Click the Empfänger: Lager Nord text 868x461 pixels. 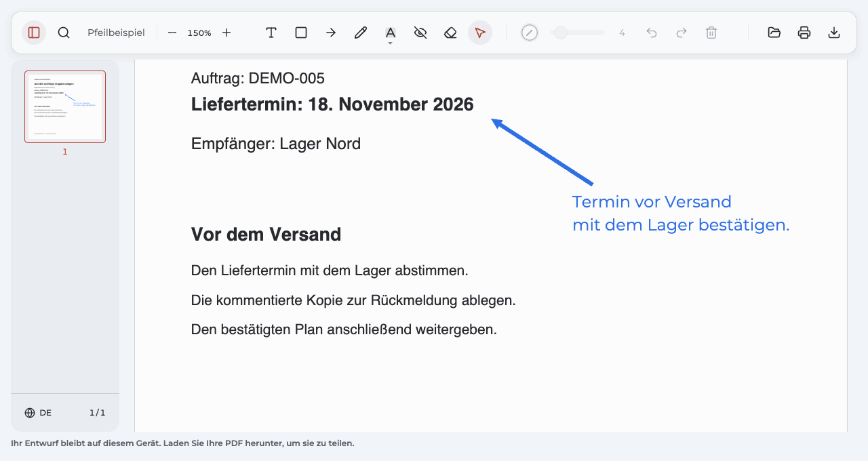coord(276,144)
